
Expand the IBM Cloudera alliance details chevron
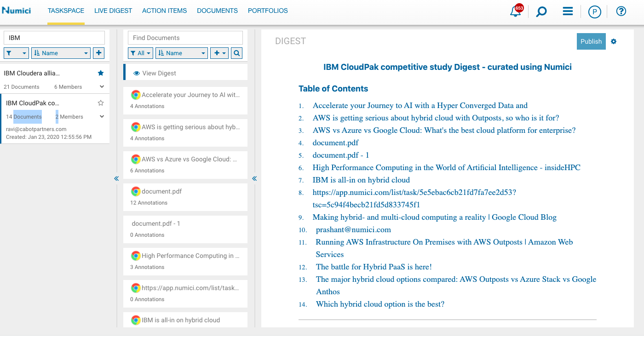click(102, 86)
